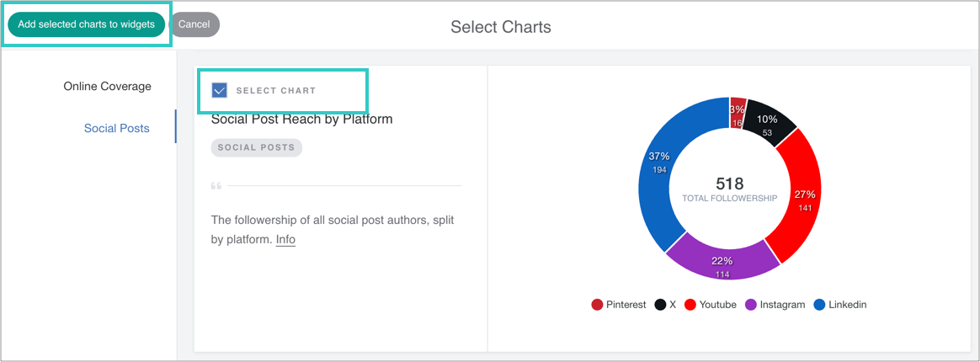Toggle Linkedin legend blue dot
The width and height of the screenshot is (980, 362).
coord(819,305)
